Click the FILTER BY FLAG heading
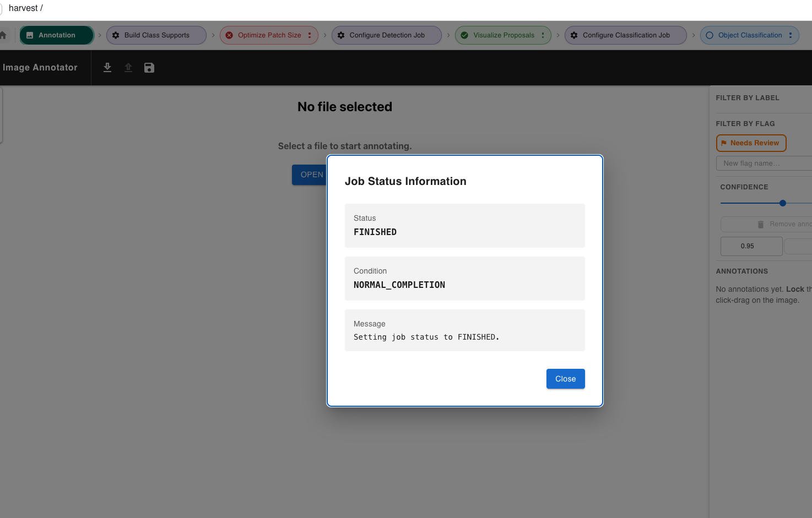The image size is (812, 518). 745,124
